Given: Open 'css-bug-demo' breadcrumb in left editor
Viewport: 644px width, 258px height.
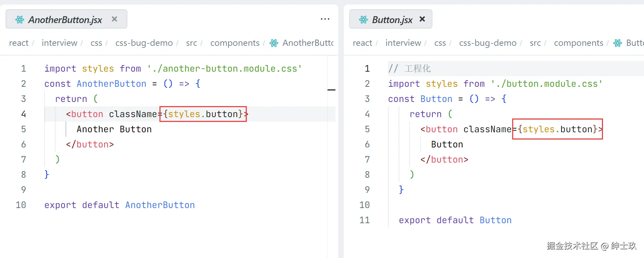Looking at the screenshot, I should click(144, 43).
